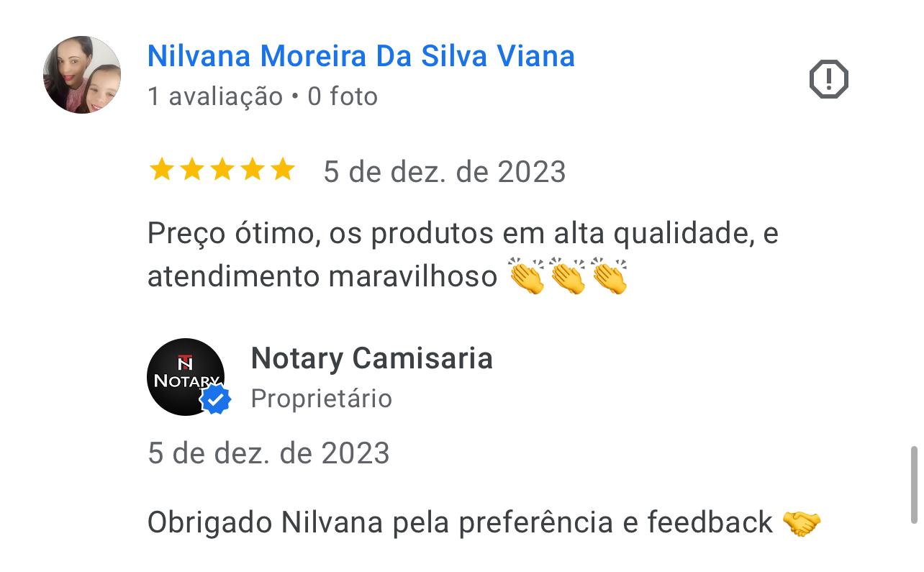This screenshot has height=572, width=924.
Task: Click the owner reply date below Proprietário
Action: (268, 453)
